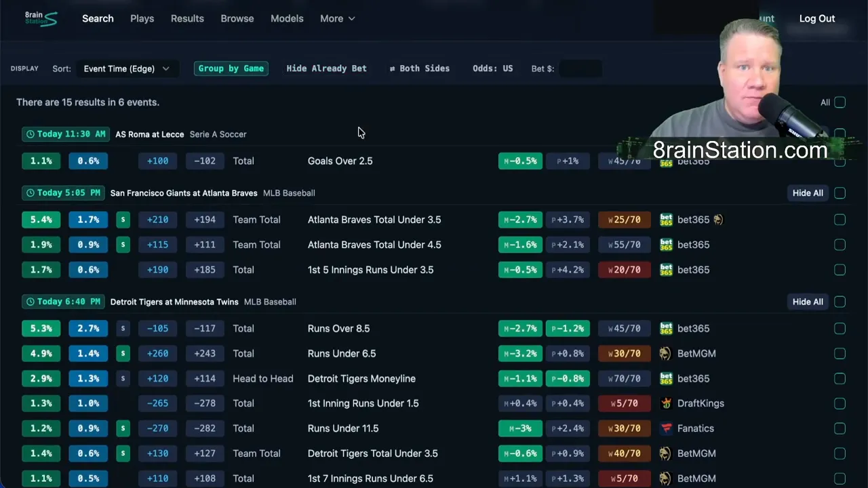This screenshot has width=868, height=488.
Task: Select checkbox for Atlanta Braves Total Under 4.5
Action: tap(840, 245)
